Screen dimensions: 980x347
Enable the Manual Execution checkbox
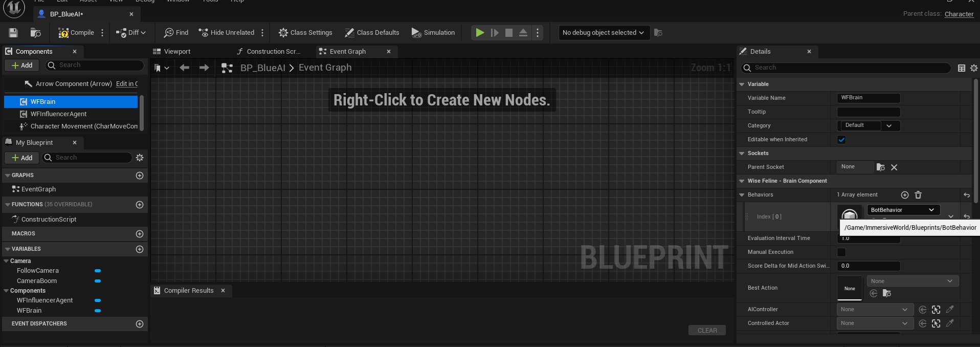click(x=841, y=252)
